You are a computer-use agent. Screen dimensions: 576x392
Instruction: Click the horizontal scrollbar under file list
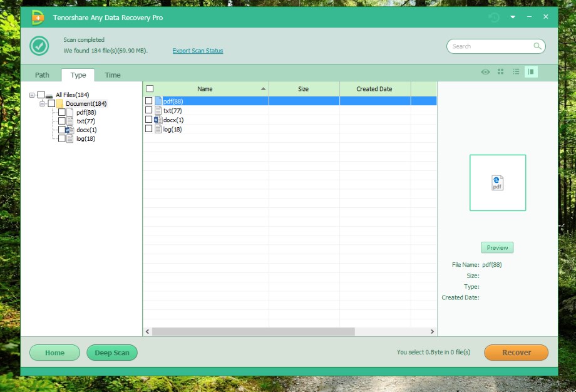pos(253,331)
